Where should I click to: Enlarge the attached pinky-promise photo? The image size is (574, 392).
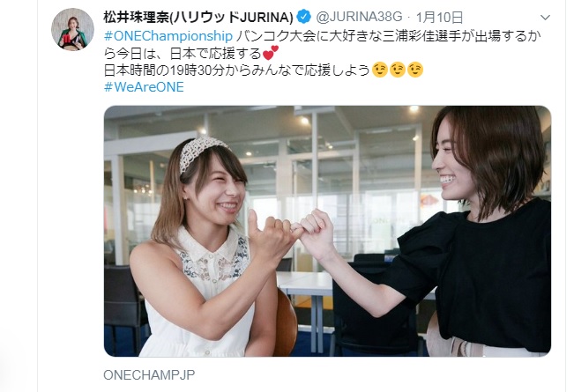[x=328, y=231]
